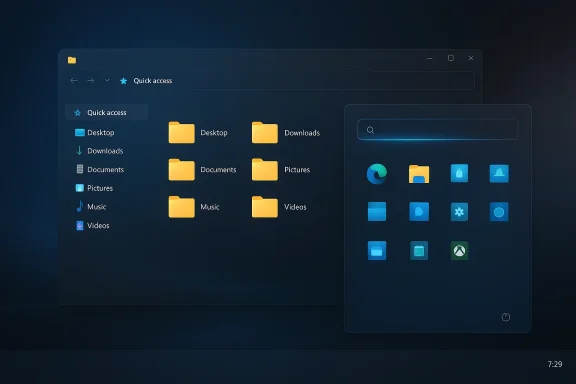Click the folder icon in title bar

click(72, 60)
